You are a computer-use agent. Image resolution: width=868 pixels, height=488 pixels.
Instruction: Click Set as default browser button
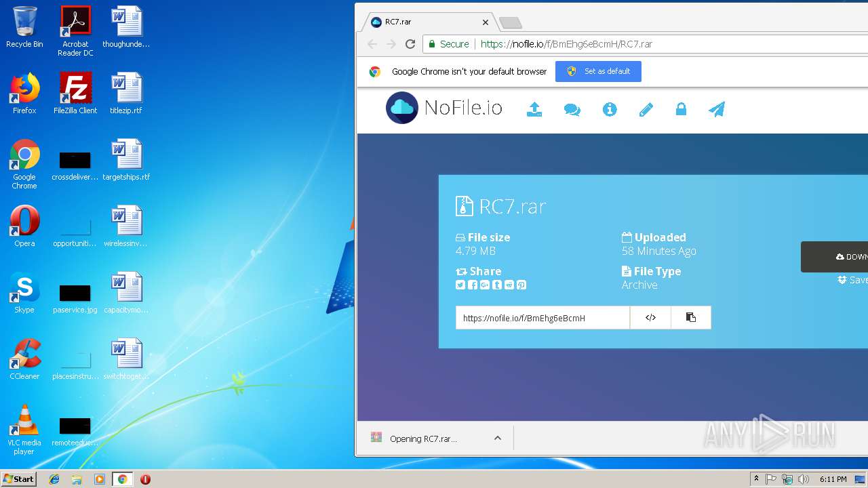[x=598, y=71]
